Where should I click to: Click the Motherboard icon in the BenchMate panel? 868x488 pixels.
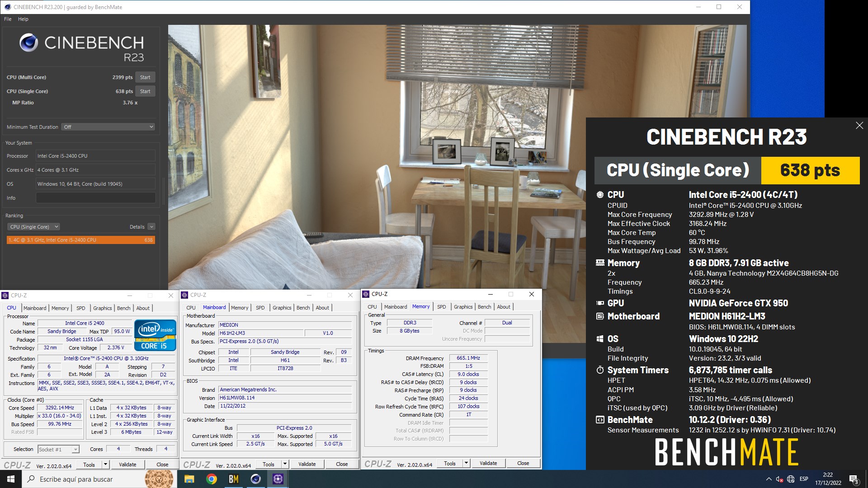[x=600, y=316]
